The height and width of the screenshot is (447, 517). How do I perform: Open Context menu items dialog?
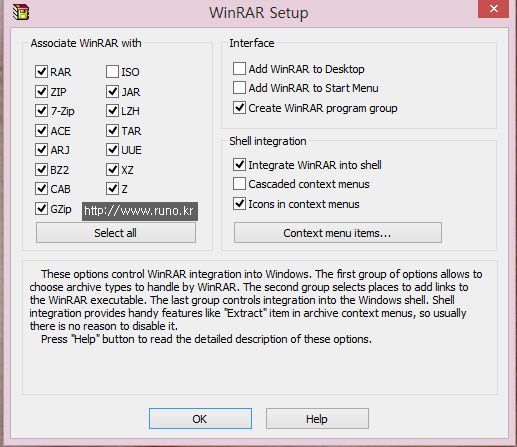point(338,233)
